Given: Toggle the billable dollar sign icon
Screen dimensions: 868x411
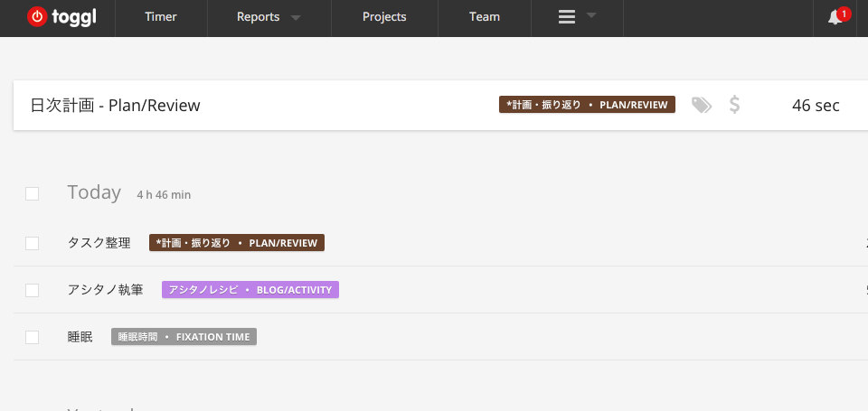Looking at the screenshot, I should pos(734,106).
